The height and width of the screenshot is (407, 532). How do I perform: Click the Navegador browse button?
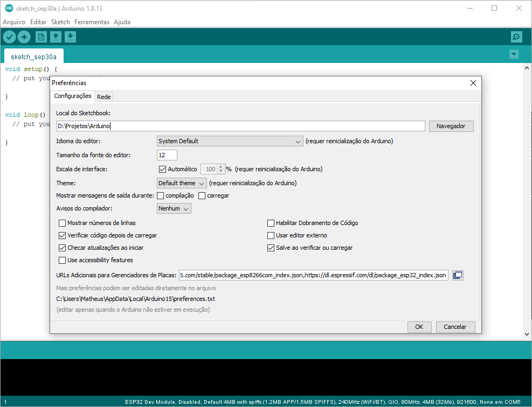(451, 126)
